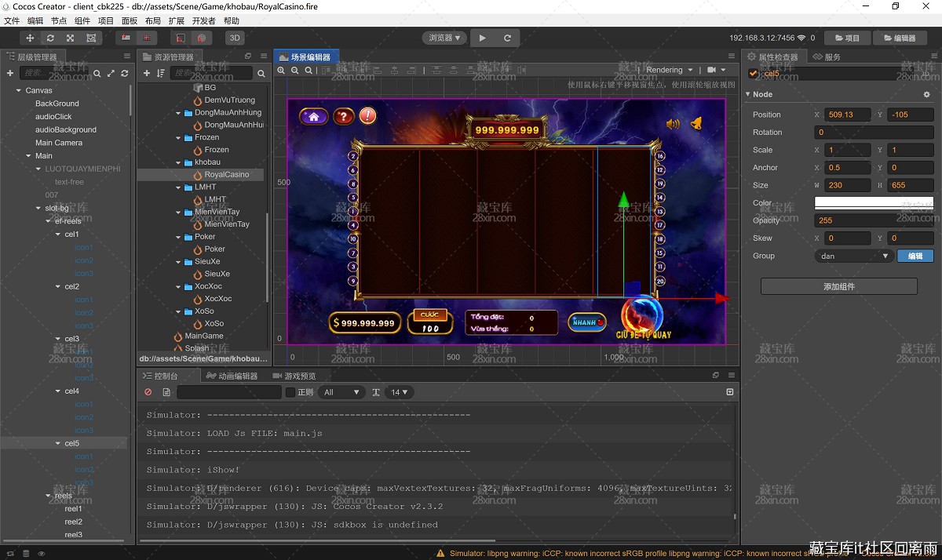Viewport: 942px width, 560px height.
Task: Click the question mark help icon in scene
Action: click(343, 116)
